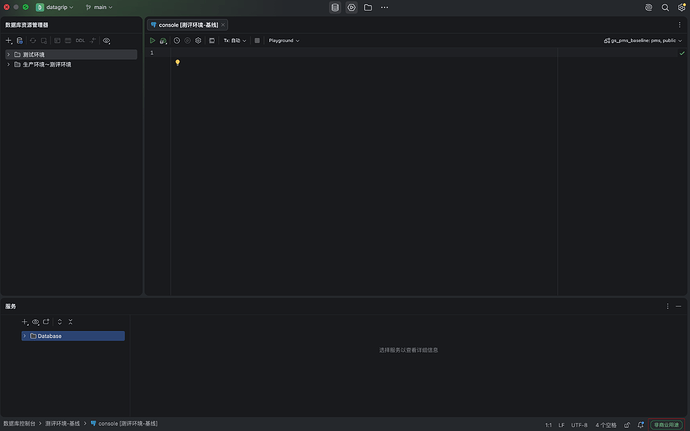Open the eye view options in database explorer

[x=106, y=41]
